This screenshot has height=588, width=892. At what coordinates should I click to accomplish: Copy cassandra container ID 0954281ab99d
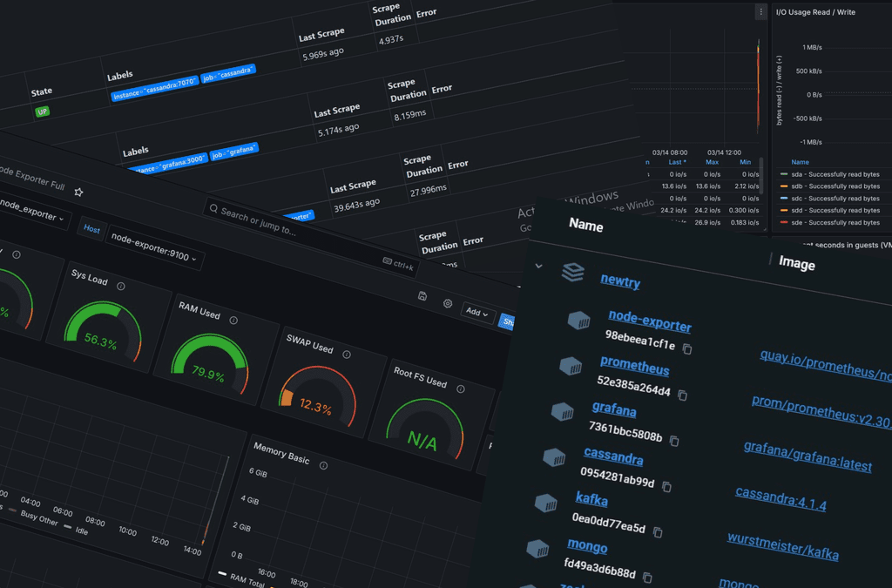coord(666,487)
